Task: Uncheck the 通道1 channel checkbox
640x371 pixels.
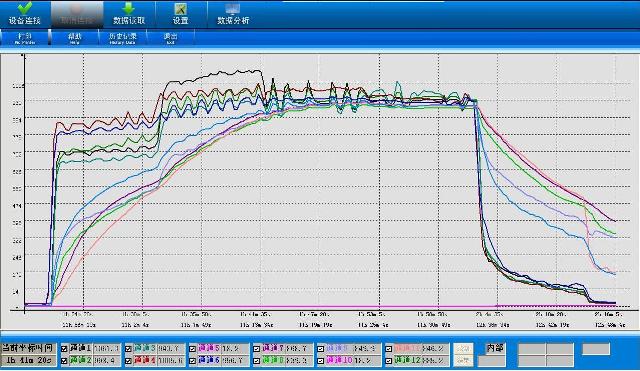Action: click(x=64, y=349)
